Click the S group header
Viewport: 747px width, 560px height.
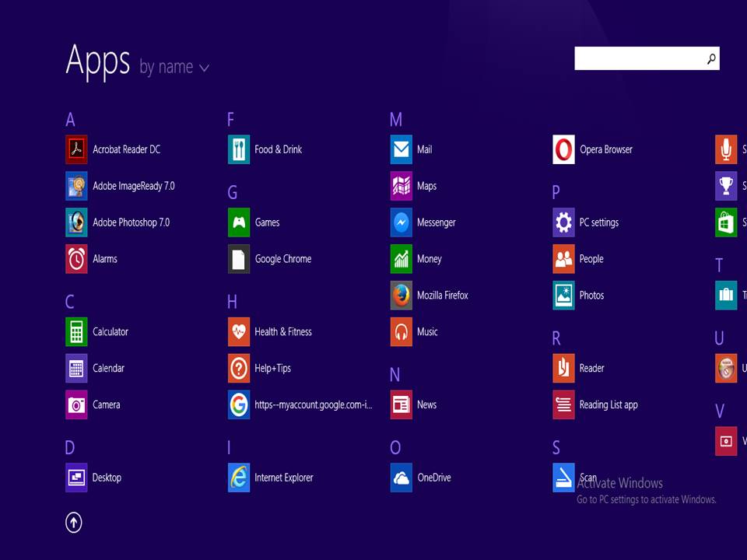click(556, 448)
